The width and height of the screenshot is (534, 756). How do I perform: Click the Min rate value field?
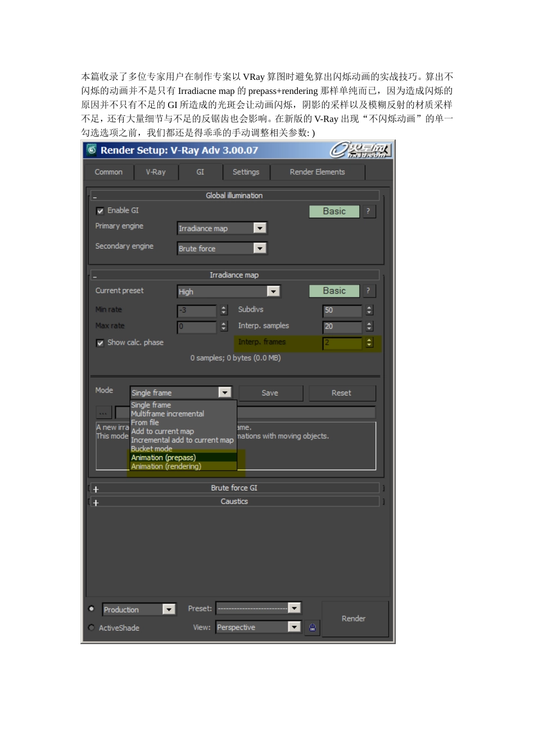[197, 310]
